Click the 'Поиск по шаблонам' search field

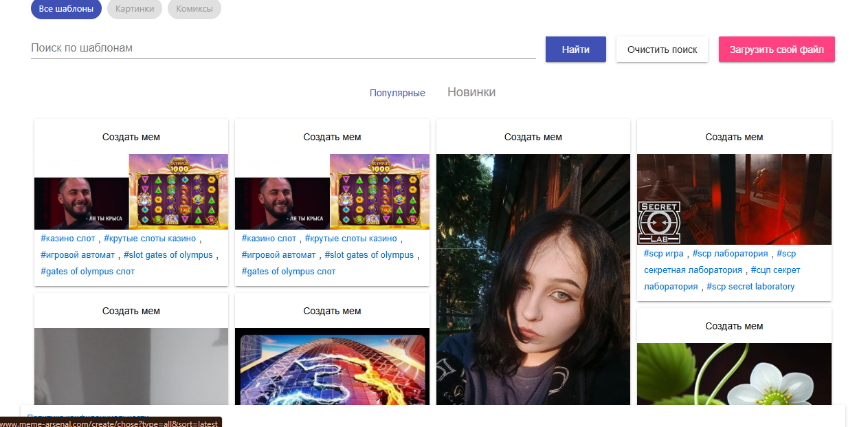(282, 49)
